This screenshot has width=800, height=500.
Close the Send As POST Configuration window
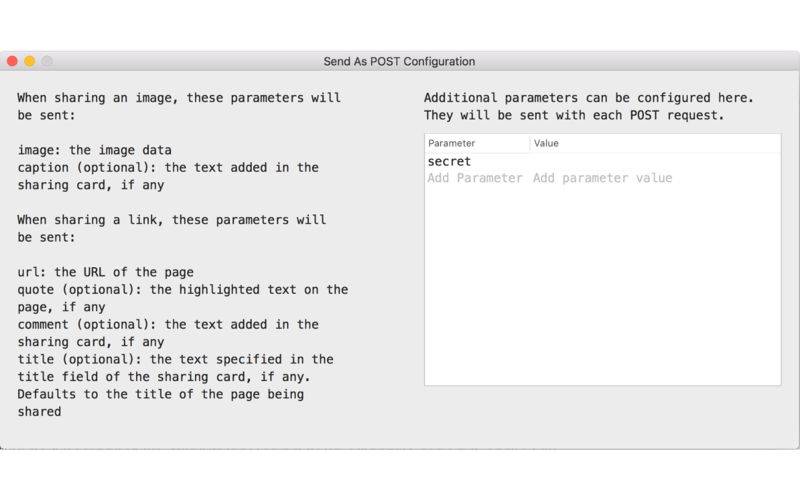tap(12, 61)
